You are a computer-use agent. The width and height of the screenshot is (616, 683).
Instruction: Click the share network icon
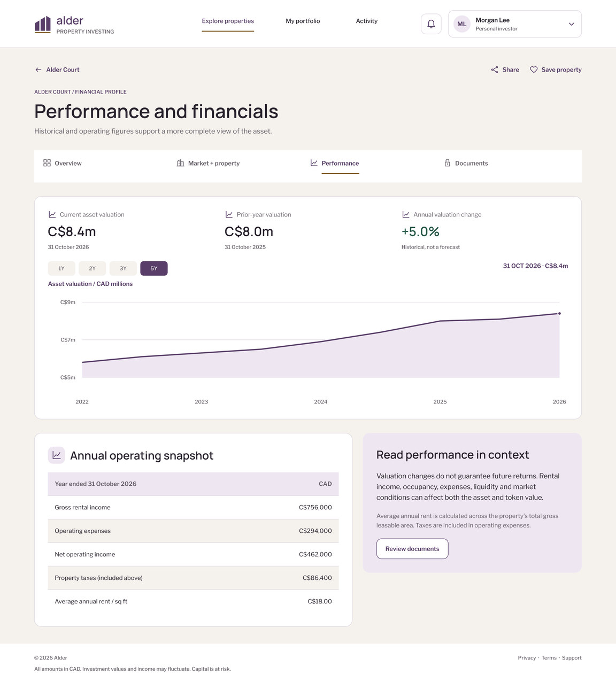point(495,69)
